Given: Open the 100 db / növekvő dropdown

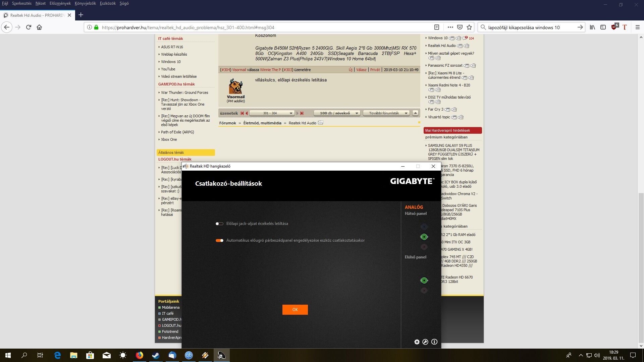Looking at the screenshot, I should tap(337, 113).
